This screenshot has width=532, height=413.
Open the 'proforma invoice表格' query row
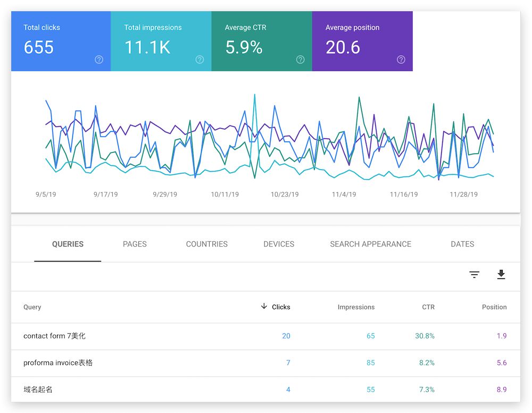(x=58, y=363)
